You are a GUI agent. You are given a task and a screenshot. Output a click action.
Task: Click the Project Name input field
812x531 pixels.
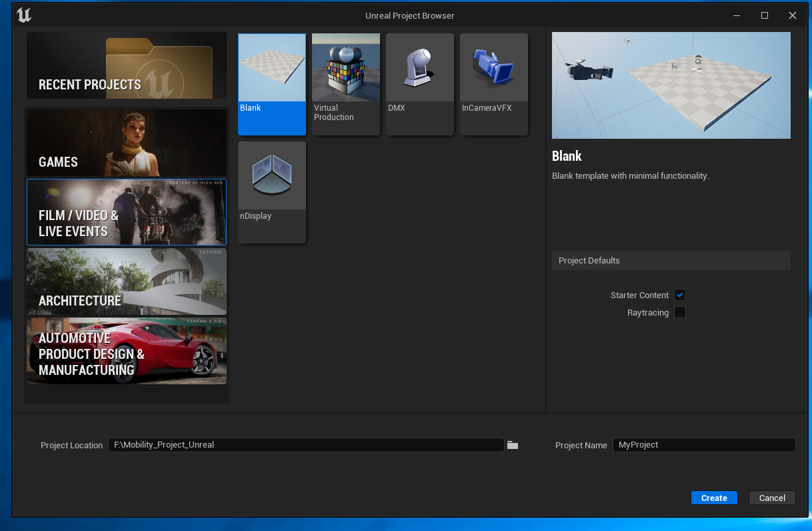tap(704, 445)
